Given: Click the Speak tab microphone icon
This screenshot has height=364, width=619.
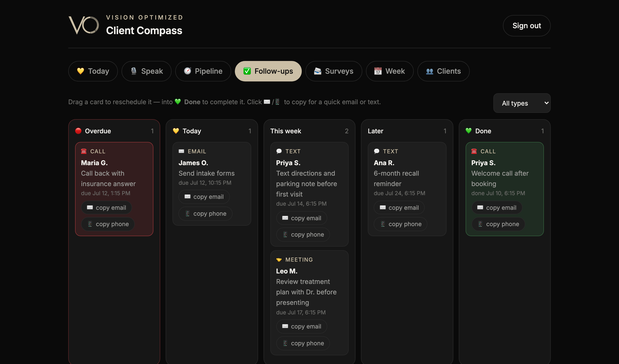Looking at the screenshot, I should click(x=134, y=71).
